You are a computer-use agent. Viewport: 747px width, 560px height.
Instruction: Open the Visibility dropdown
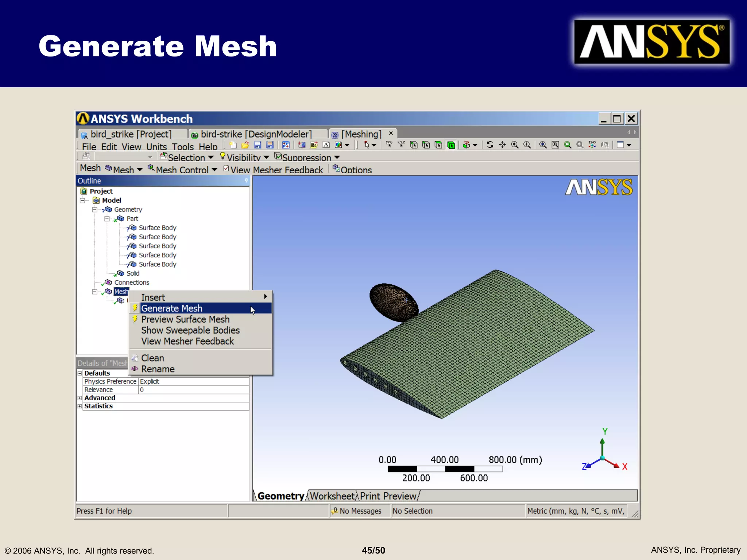coord(244,157)
